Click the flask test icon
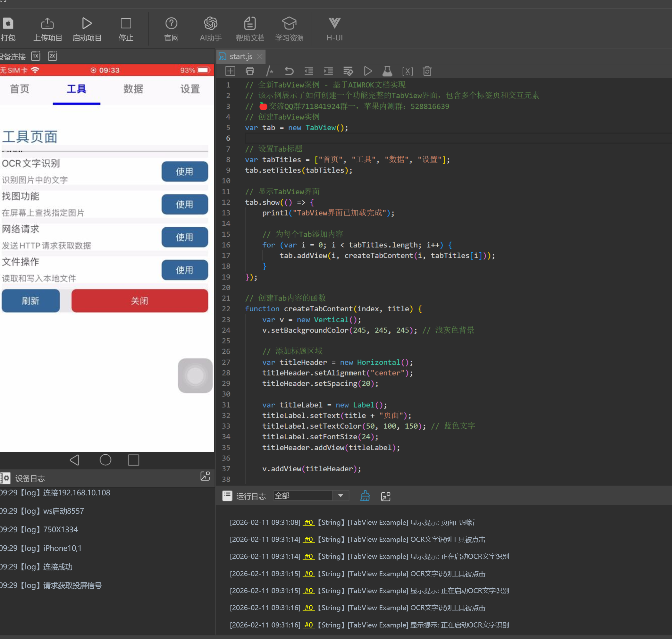 [x=387, y=71]
